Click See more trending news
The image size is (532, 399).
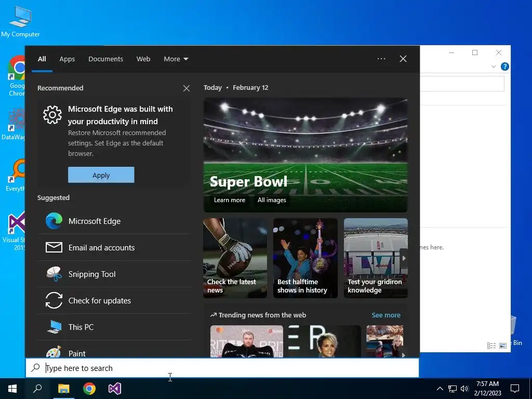point(386,315)
